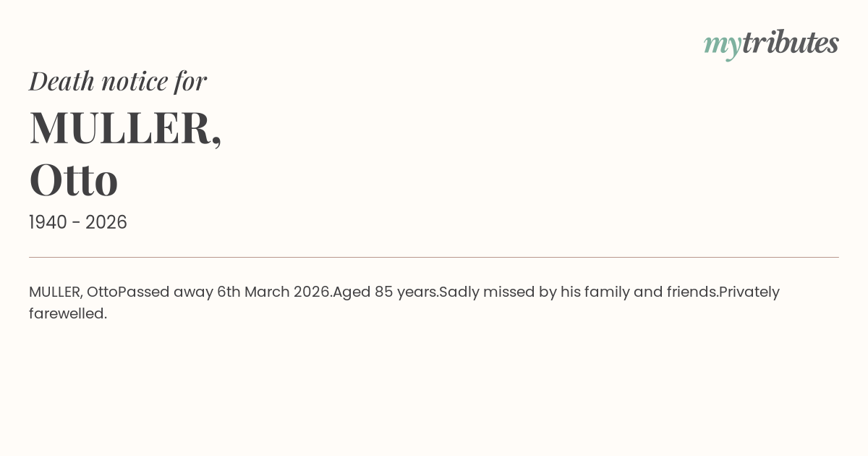Viewport: 868px width, 456px height.
Task: Click the word "notice" in the heading
Action: click(135, 81)
